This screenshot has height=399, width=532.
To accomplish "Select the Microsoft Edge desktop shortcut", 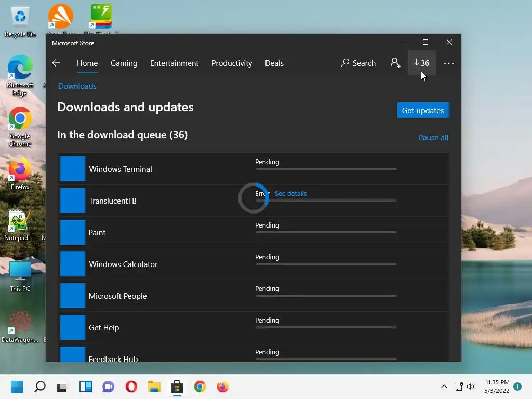I will tap(20, 75).
